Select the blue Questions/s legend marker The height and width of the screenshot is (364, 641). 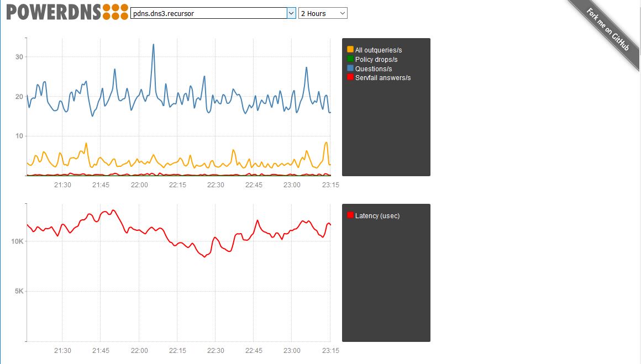[350, 68]
